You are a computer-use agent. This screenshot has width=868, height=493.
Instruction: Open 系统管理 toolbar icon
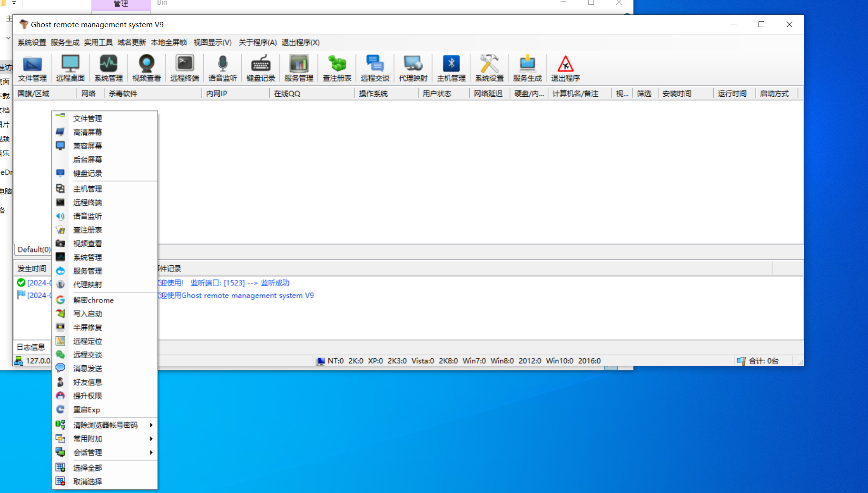108,68
